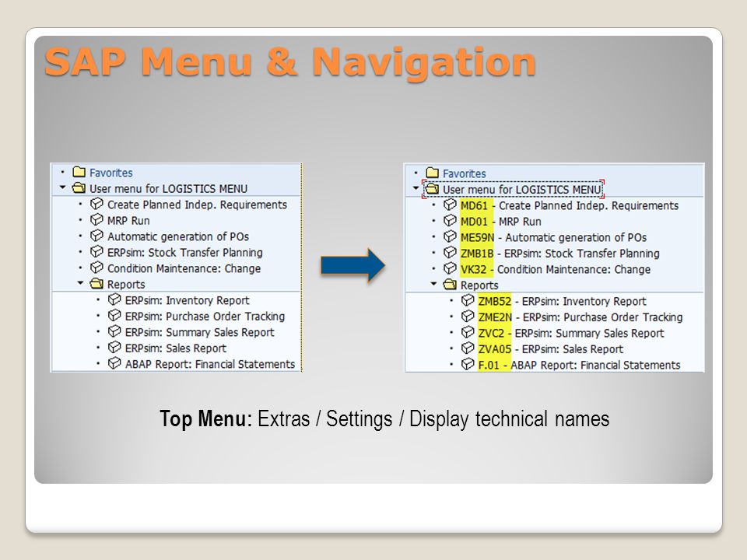Viewport: 747px width, 560px height.
Task: Click cube icon for left Summary Sales Report
Action: coord(114,331)
